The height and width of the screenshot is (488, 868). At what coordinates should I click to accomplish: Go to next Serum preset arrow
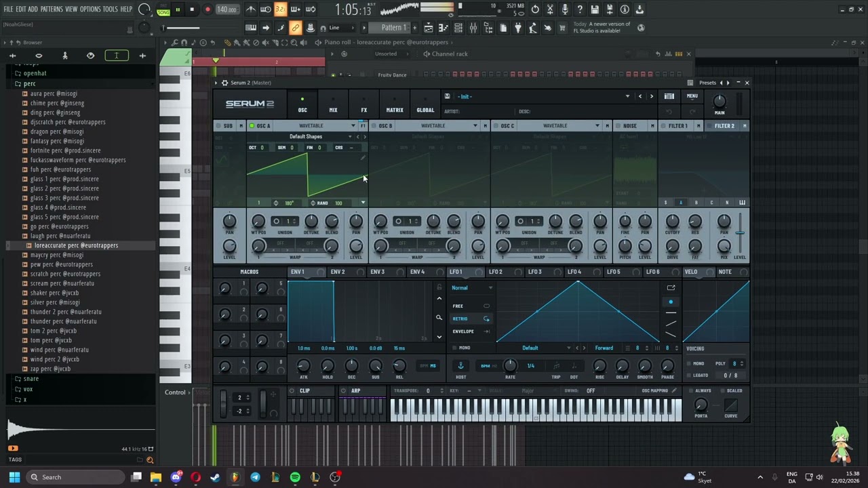click(652, 96)
